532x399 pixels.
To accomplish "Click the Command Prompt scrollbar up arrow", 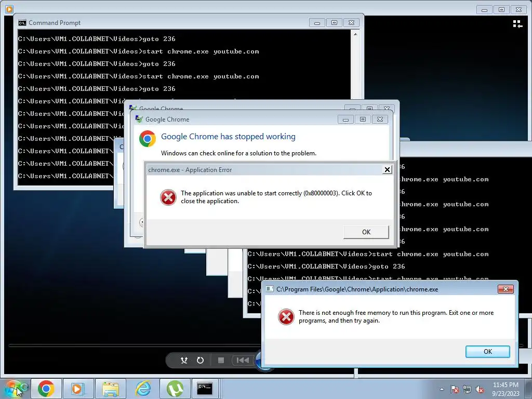I will (x=355, y=34).
